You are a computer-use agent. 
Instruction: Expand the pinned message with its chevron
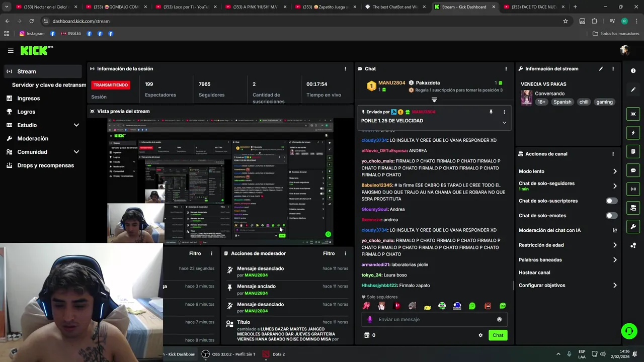[x=504, y=122]
